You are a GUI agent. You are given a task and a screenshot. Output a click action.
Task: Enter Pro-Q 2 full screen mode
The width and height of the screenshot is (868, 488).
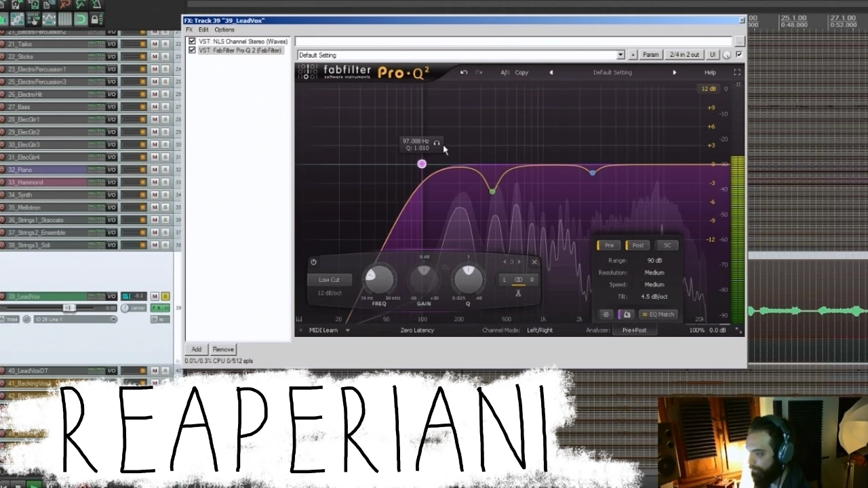pyautogui.click(x=737, y=73)
